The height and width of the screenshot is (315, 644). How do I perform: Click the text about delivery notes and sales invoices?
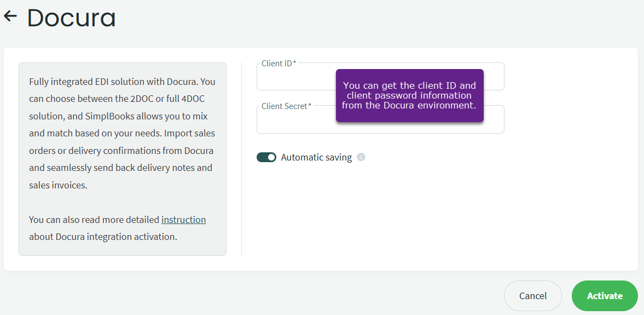pyautogui.click(x=120, y=168)
